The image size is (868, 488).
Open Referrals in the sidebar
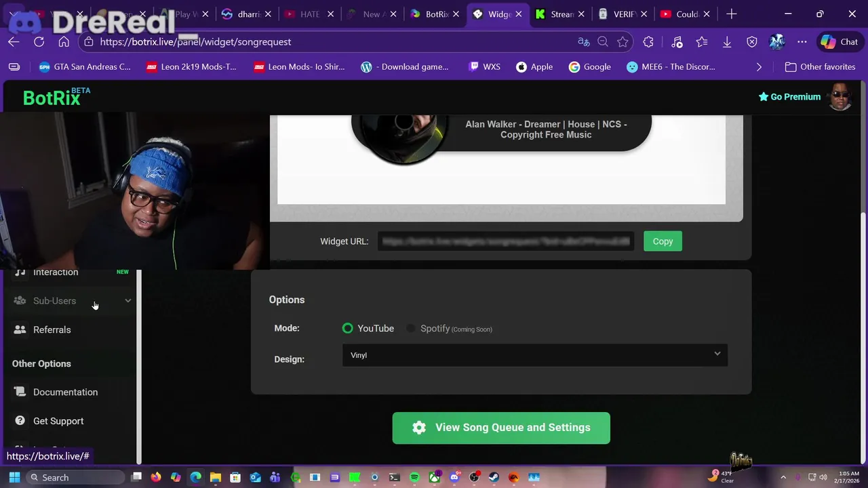click(52, 330)
